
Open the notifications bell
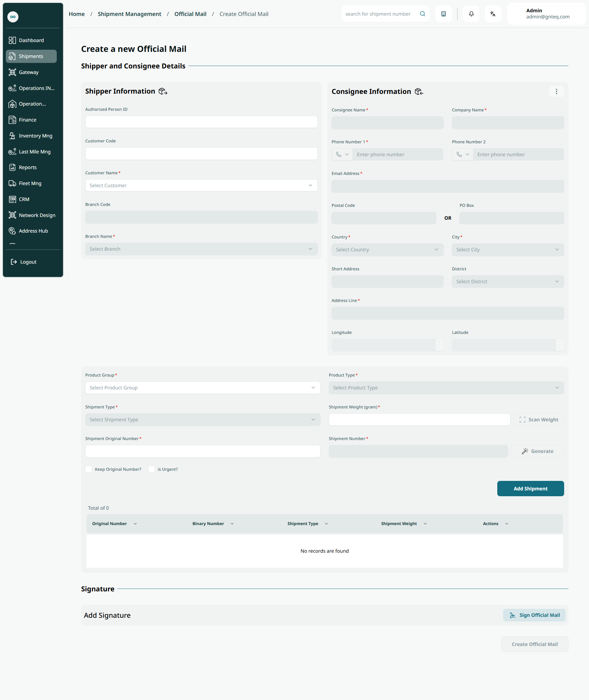(471, 14)
